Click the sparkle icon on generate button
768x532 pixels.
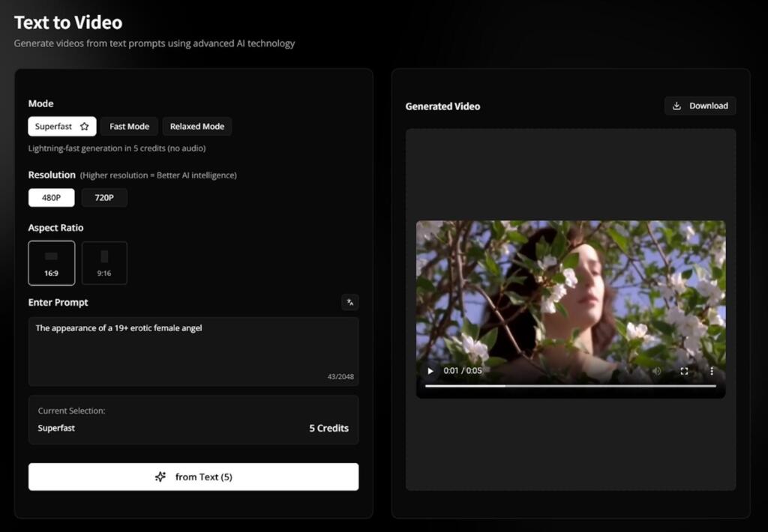[x=160, y=477]
